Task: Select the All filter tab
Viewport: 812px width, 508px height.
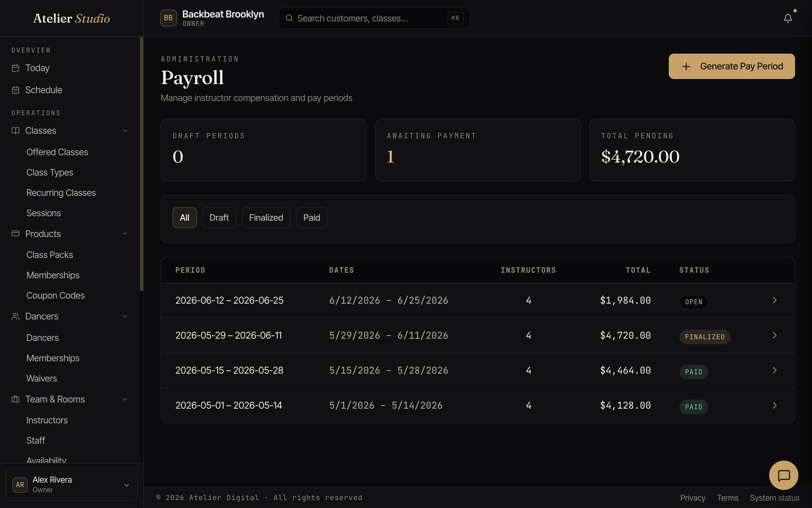Action: click(x=185, y=218)
